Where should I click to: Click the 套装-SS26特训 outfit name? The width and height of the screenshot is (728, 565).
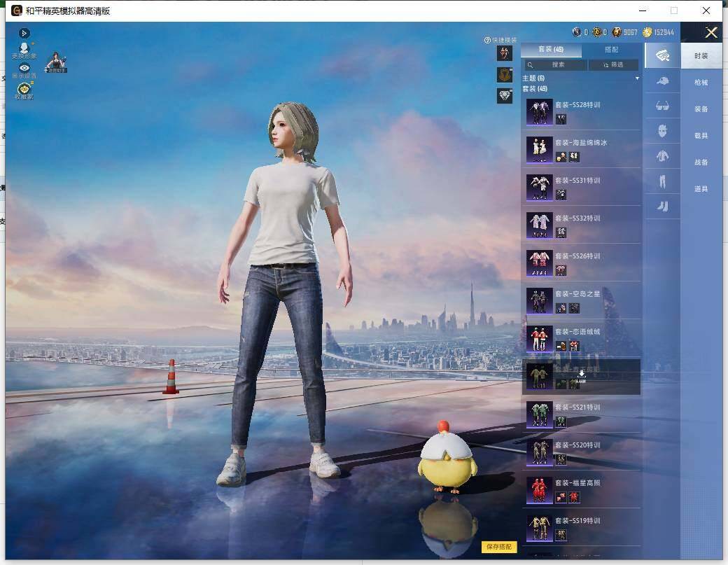(x=578, y=256)
